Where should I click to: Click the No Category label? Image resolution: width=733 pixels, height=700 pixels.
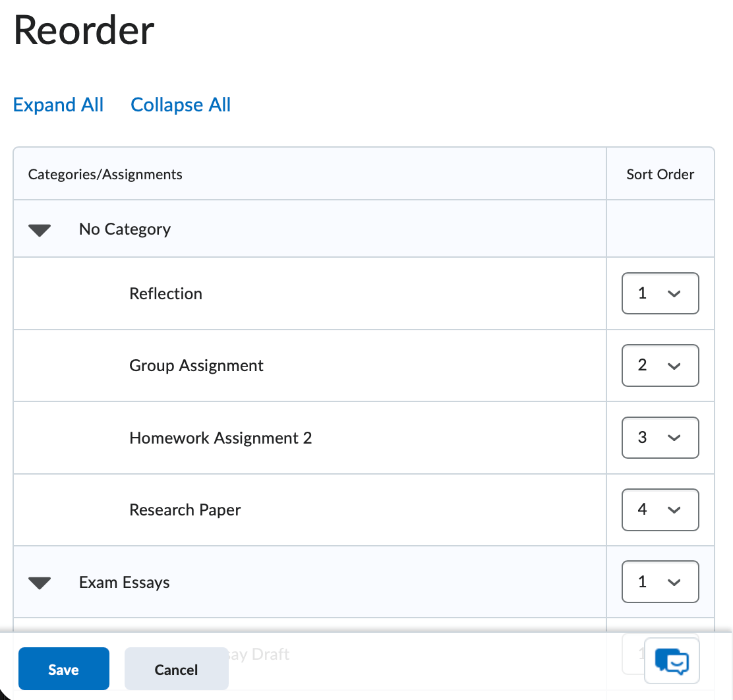[x=124, y=229]
